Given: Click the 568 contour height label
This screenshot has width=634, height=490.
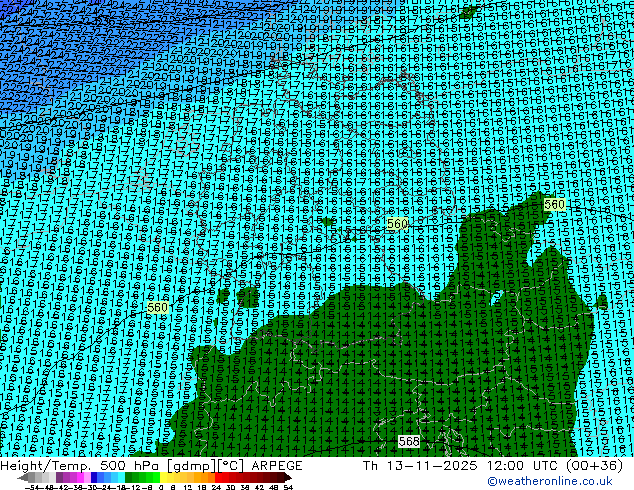Looking at the screenshot, I should click(x=409, y=441).
